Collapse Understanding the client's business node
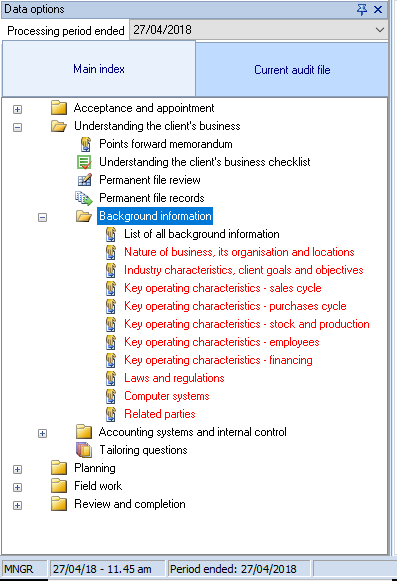The width and height of the screenshot is (397, 581). pos(17,127)
